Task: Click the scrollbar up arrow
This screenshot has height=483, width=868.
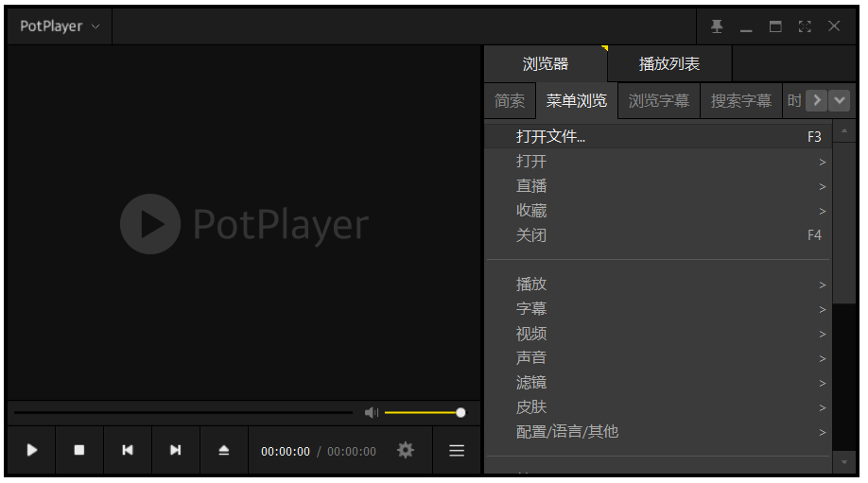Action: (x=844, y=131)
